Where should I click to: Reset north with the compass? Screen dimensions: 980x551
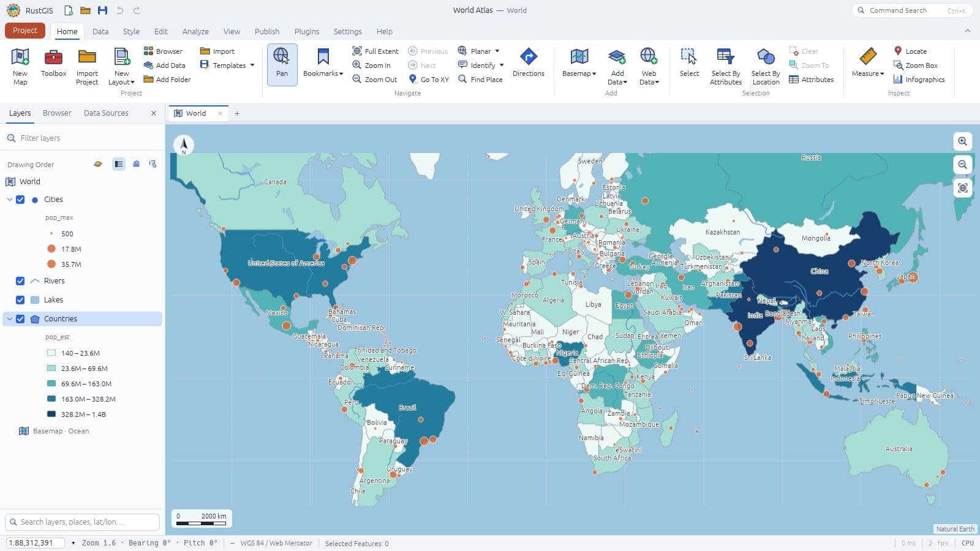(x=184, y=145)
